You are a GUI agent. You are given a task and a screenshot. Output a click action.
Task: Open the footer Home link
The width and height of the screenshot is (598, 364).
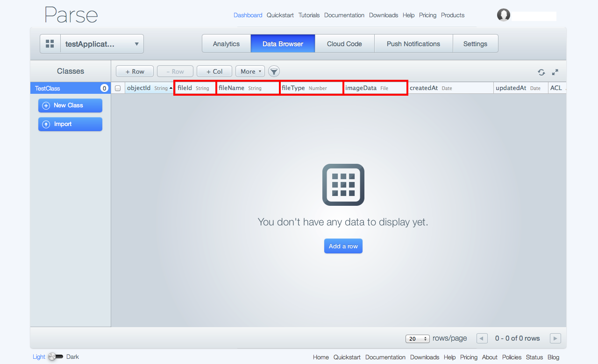(x=321, y=357)
